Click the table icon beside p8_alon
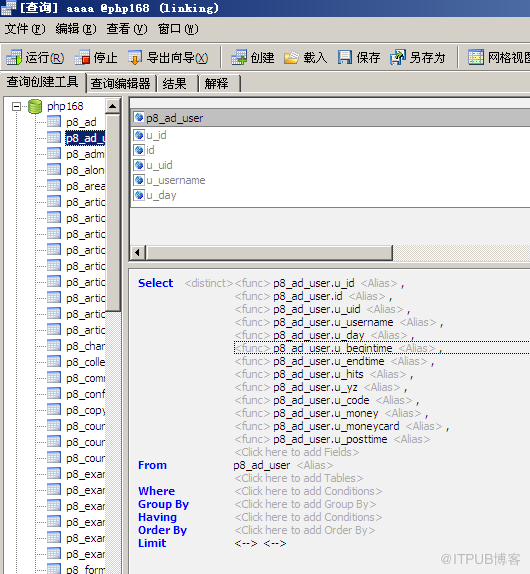 pyautogui.click(x=54, y=169)
